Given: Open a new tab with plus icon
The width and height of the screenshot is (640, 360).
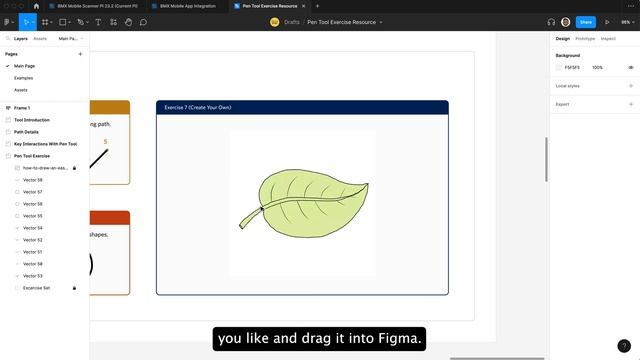Looking at the screenshot, I should click(318, 6).
